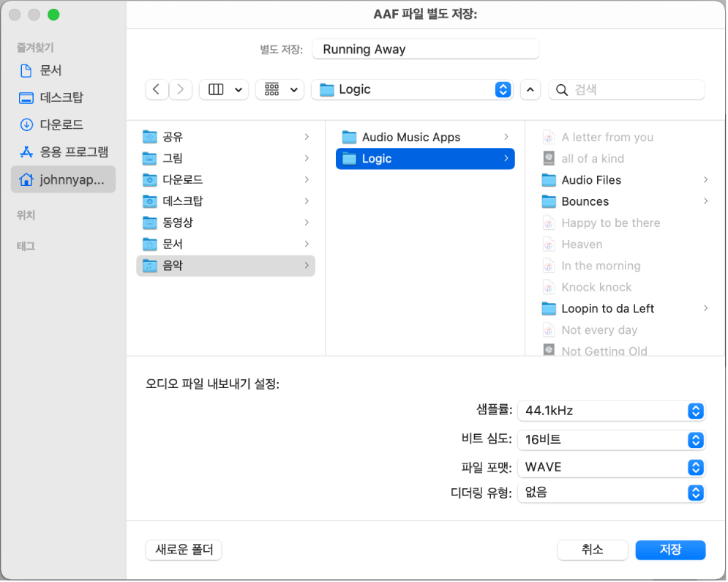Expand the Bounces folder chevron
This screenshot has width=728, height=582.
tap(705, 201)
